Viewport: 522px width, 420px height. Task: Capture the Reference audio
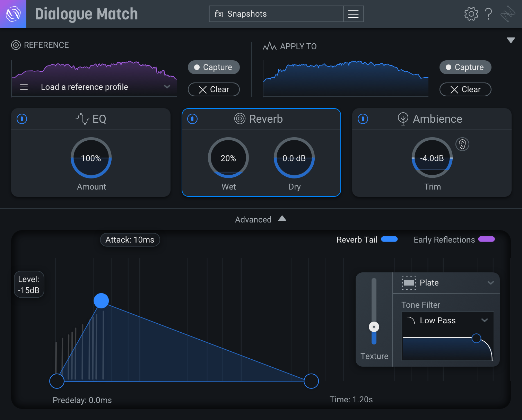click(214, 67)
